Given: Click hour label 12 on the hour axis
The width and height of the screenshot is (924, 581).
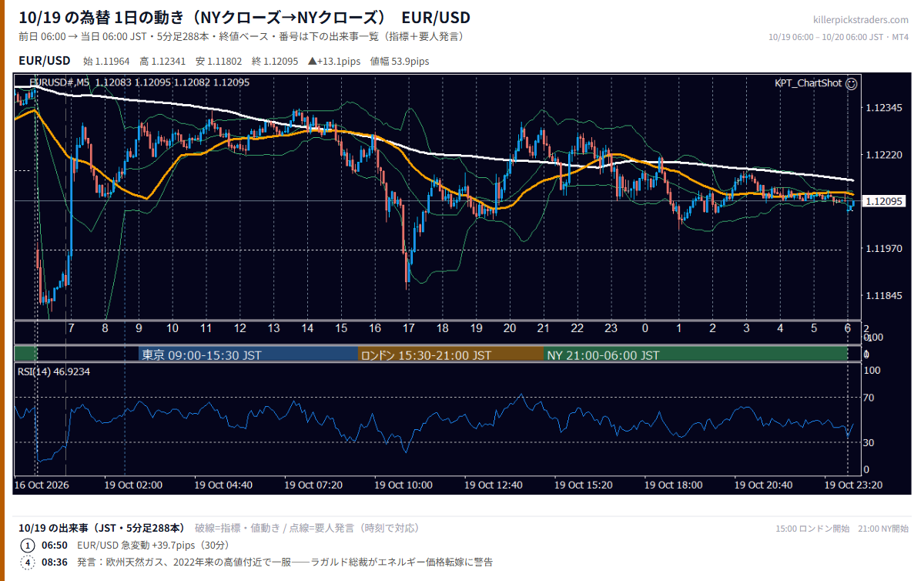Looking at the screenshot, I should [x=240, y=328].
